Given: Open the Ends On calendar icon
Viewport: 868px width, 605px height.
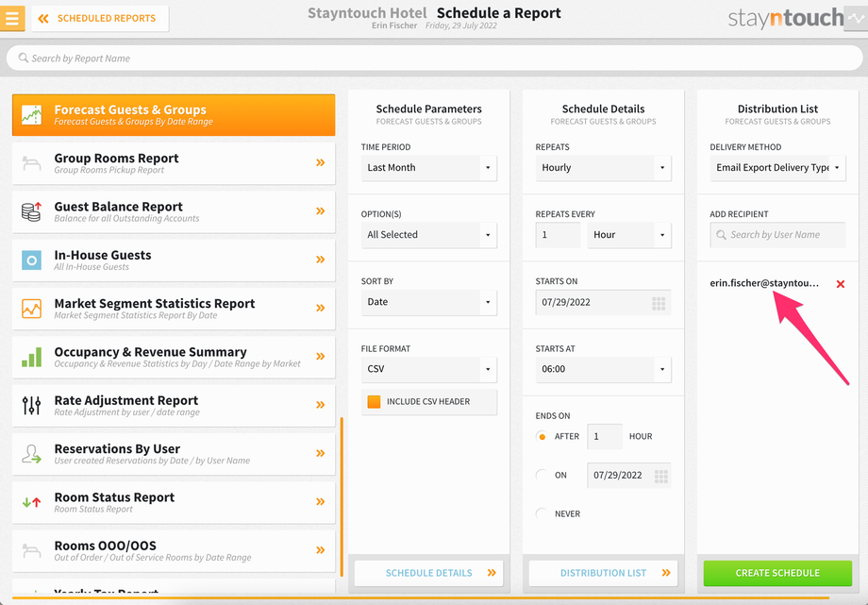Looking at the screenshot, I should (x=661, y=476).
